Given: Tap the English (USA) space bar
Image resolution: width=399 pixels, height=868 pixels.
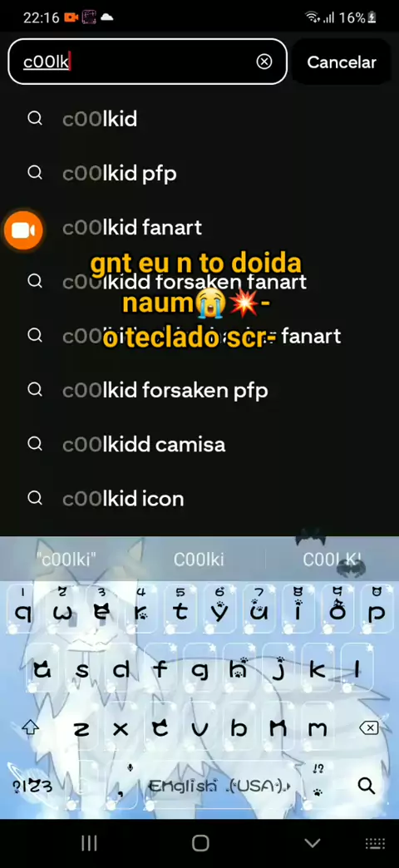Looking at the screenshot, I should pyautogui.click(x=219, y=786).
